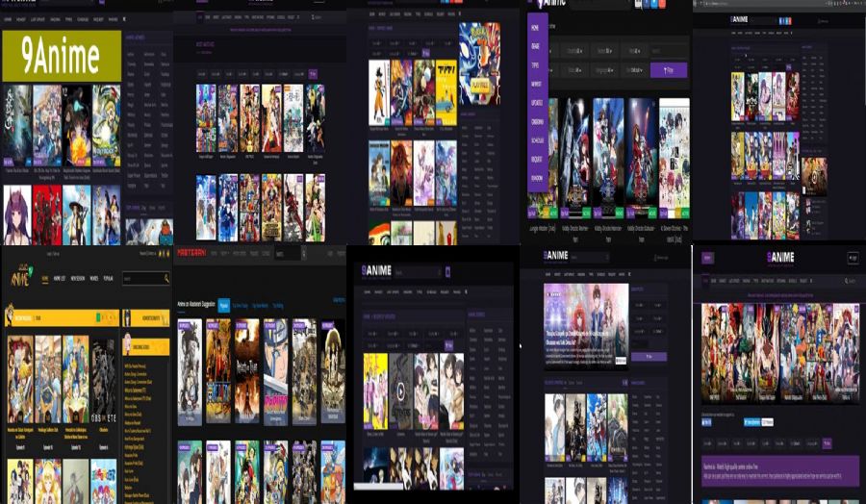Open SCHEDULE in the purple sidebar menu
This screenshot has height=504, width=866.
[537, 140]
